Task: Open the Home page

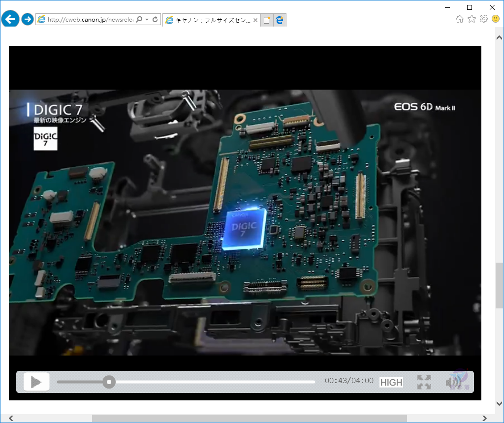Action: click(x=460, y=19)
